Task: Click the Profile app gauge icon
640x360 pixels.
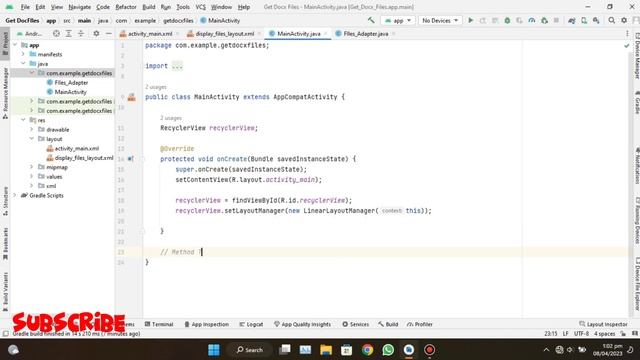Action: (x=531, y=20)
